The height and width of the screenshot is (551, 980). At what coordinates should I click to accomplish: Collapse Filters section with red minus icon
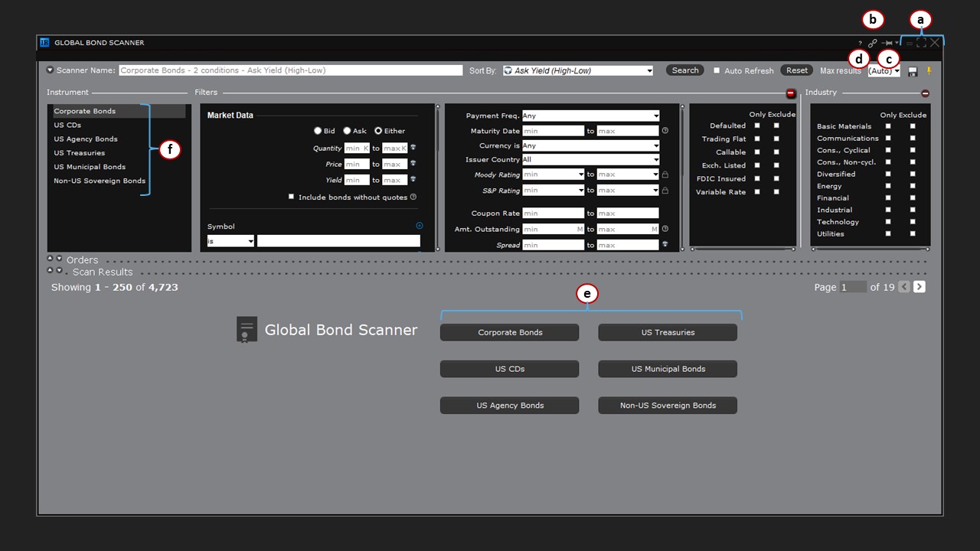point(791,93)
